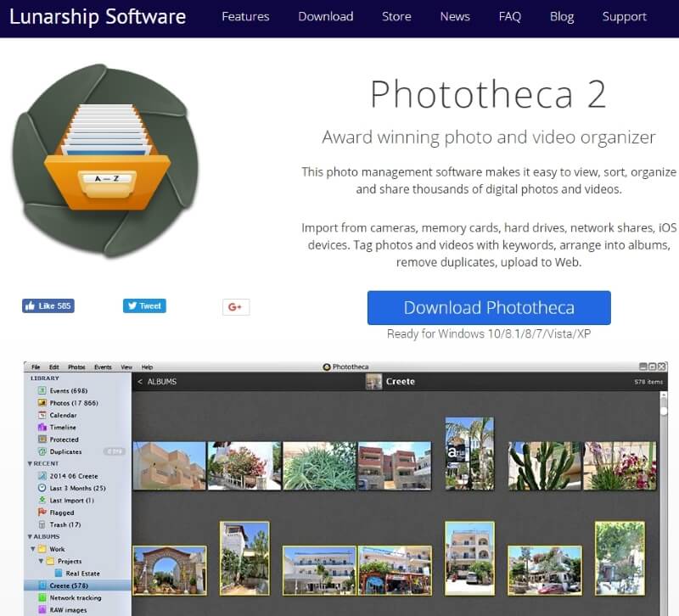
Task: Collapse the ALBUMS section triangle
Action: pyautogui.click(x=30, y=537)
